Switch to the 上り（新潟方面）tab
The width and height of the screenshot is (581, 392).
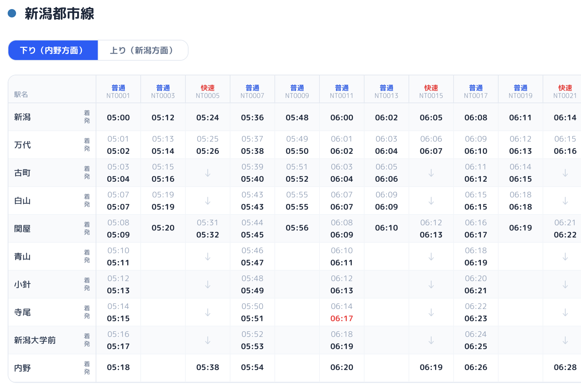tap(143, 50)
